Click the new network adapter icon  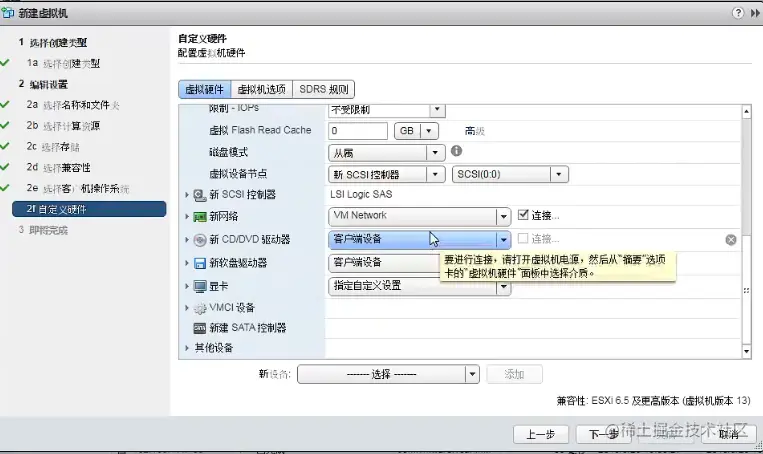pyautogui.click(x=200, y=217)
